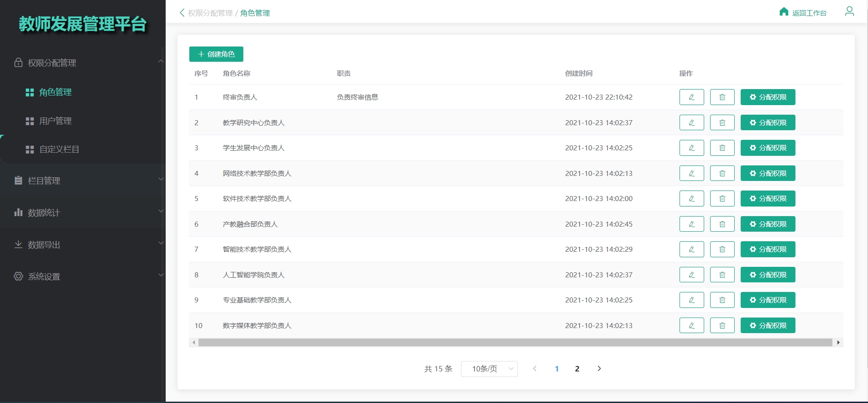
Task: Click 分配权限 for 软件技术教学部负责人
Action: pos(768,199)
